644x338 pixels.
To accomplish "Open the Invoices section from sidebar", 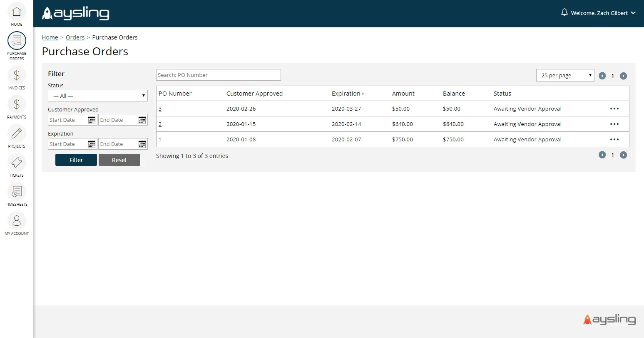I will tap(16, 76).
